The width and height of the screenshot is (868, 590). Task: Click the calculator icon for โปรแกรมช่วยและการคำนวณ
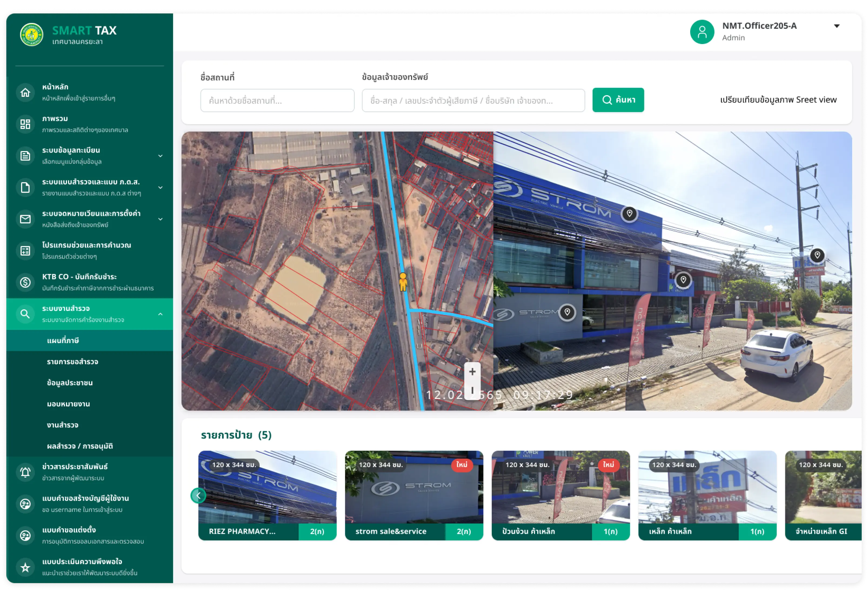pyautogui.click(x=25, y=251)
